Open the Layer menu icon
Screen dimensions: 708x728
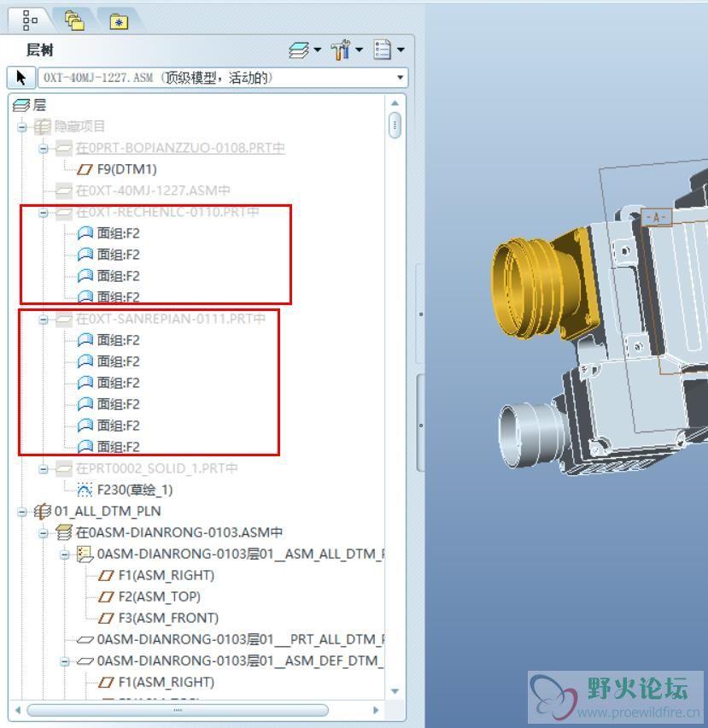coord(299,50)
